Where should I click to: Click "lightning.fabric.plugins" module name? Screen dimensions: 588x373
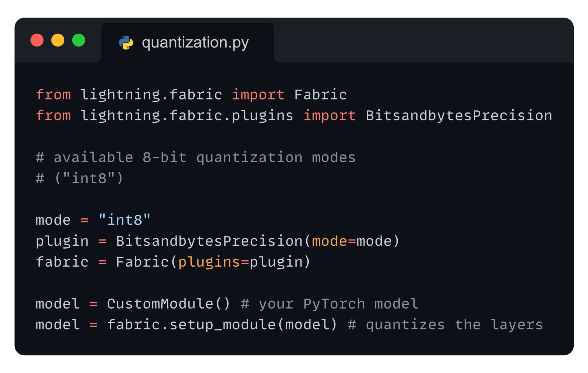click(187, 116)
